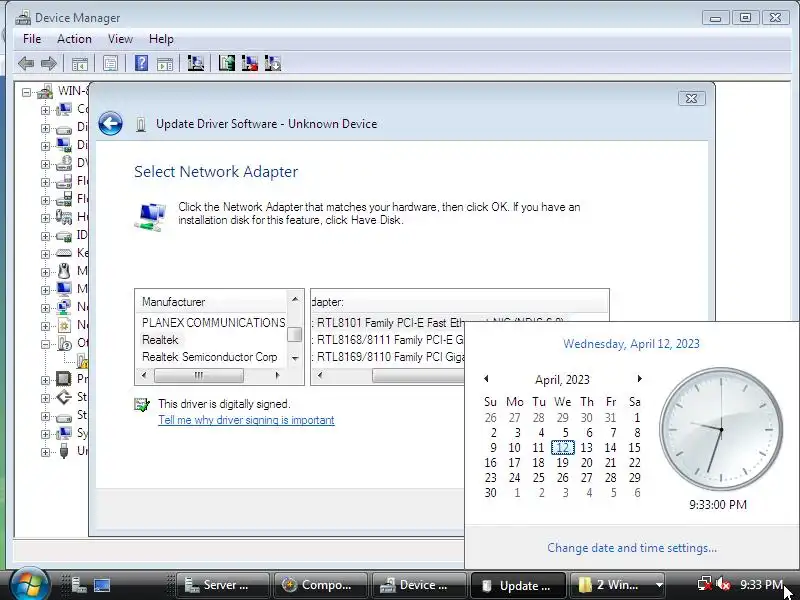Select RTL8168/8111 Family PCI-E adapter
The width and height of the screenshot is (800, 600).
(389, 340)
